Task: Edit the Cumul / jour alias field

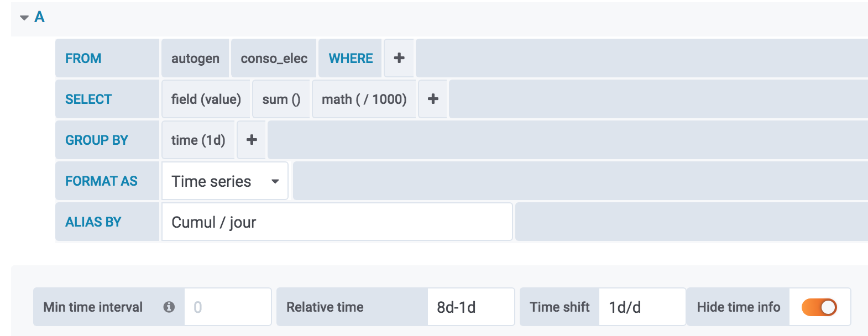Action: (x=336, y=222)
